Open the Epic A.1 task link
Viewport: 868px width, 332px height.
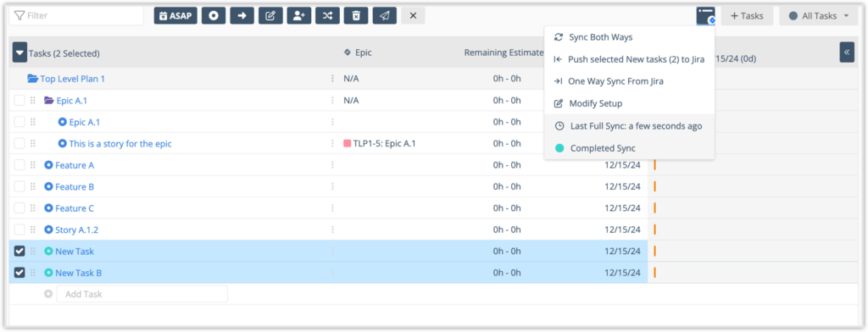(85, 122)
